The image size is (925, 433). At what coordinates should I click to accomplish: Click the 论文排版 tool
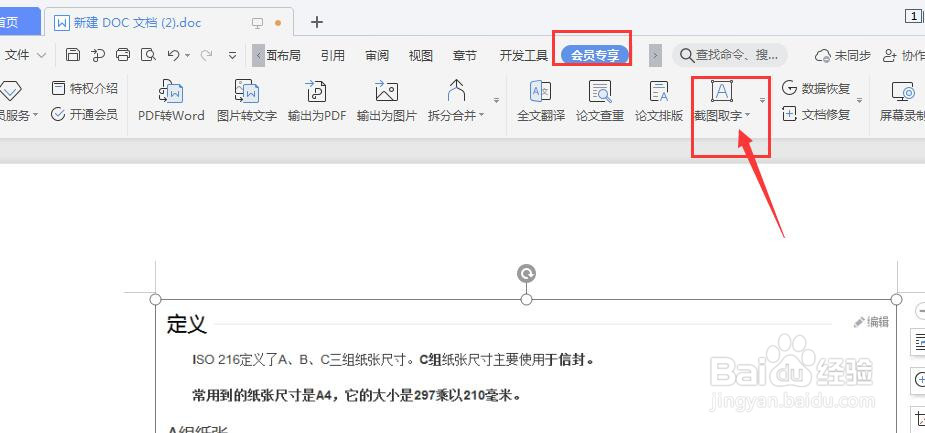coord(659,100)
